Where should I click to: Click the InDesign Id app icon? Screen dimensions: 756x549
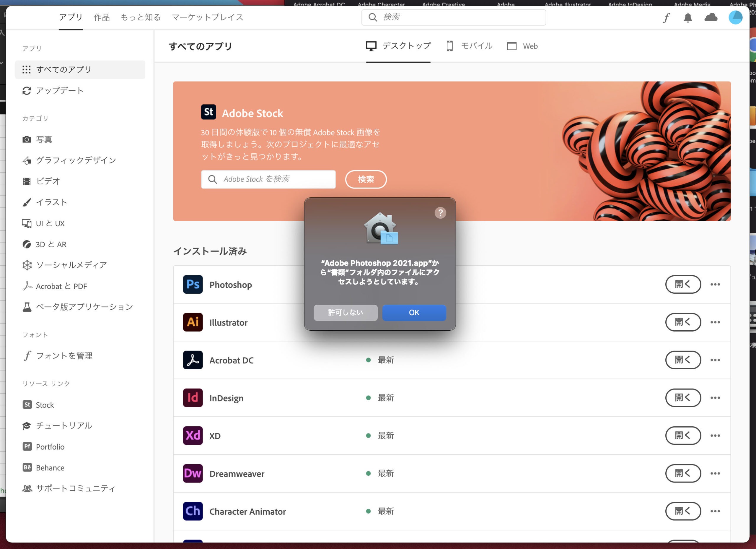[x=193, y=398]
